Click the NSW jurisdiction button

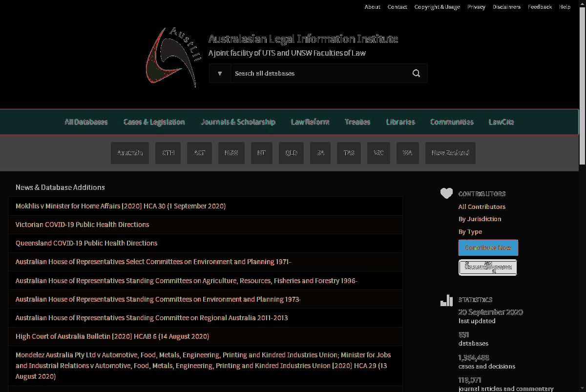coord(231,153)
